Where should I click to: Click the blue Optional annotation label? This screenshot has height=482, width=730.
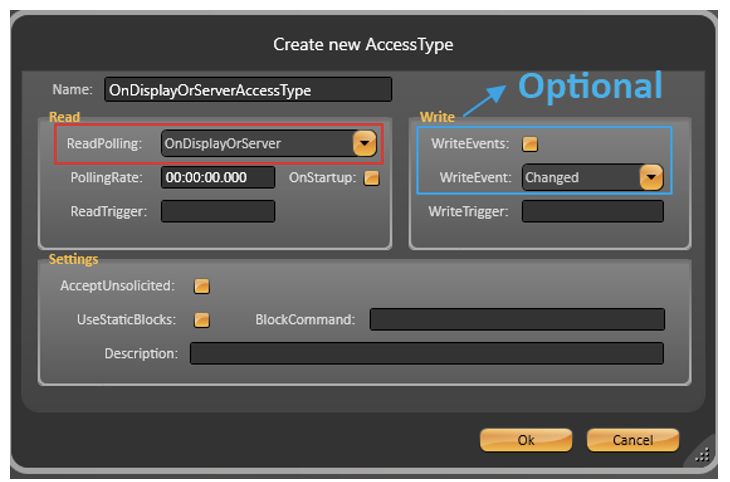point(589,86)
